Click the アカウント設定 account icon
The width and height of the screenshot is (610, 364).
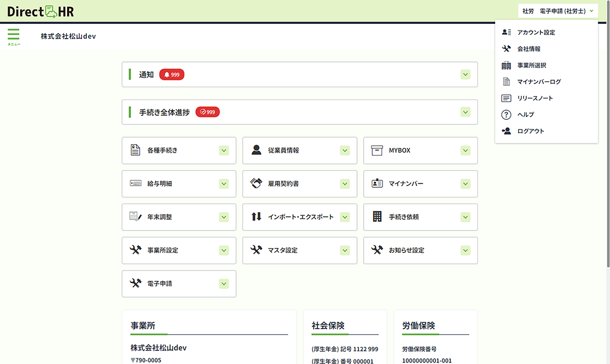506,32
